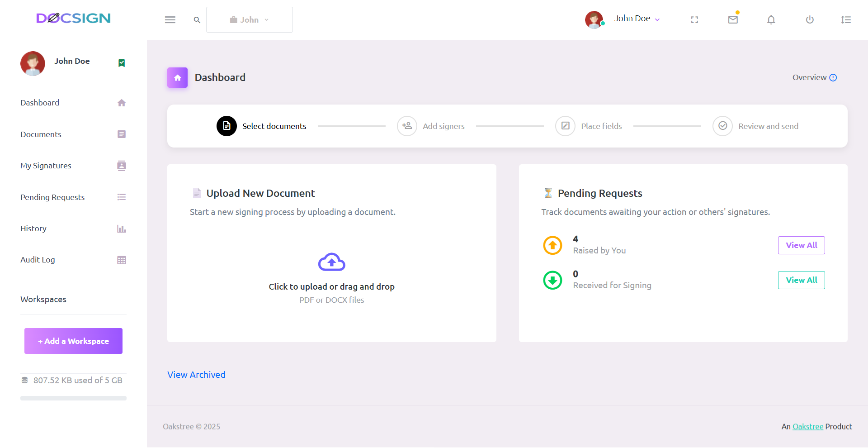Open the notifications bell
The height and width of the screenshot is (448, 868).
click(x=771, y=19)
